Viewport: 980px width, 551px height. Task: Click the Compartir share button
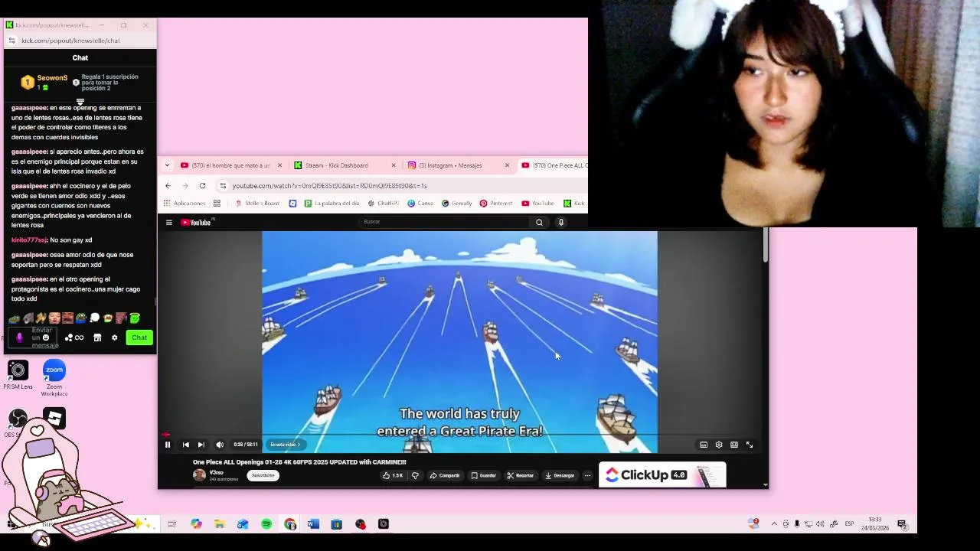tap(444, 475)
